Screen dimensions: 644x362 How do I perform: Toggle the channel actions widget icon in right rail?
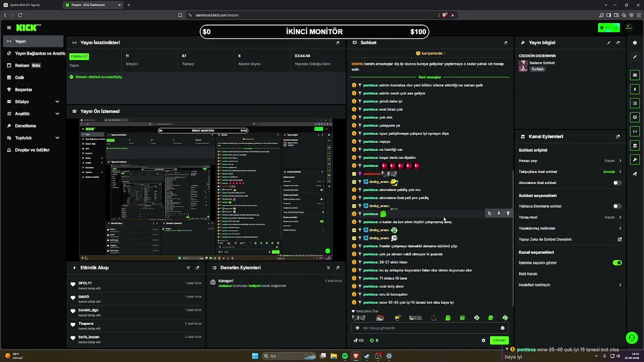coord(635,145)
